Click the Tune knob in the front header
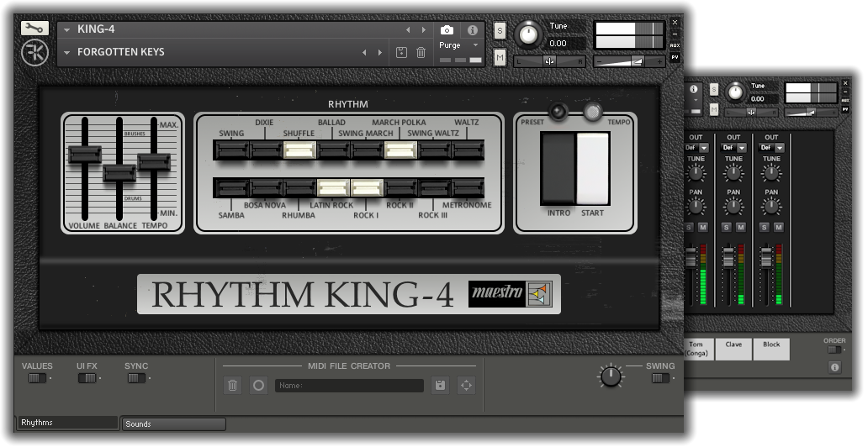This screenshot has height=447, width=868. [x=529, y=34]
